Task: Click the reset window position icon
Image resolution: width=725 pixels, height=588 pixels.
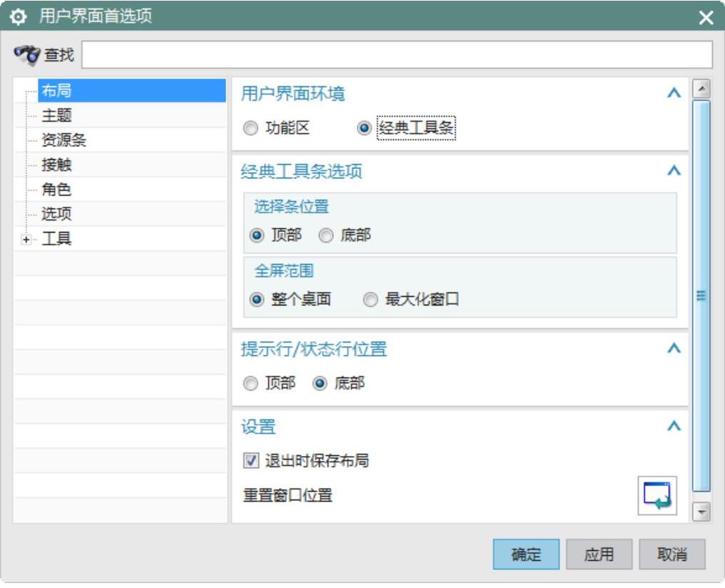Action: (657, 495)
